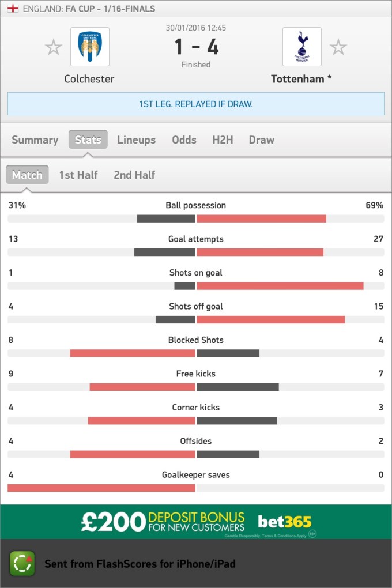392x588 pixels.
Task: Tap the England flag icon
Action: point(13,9)
